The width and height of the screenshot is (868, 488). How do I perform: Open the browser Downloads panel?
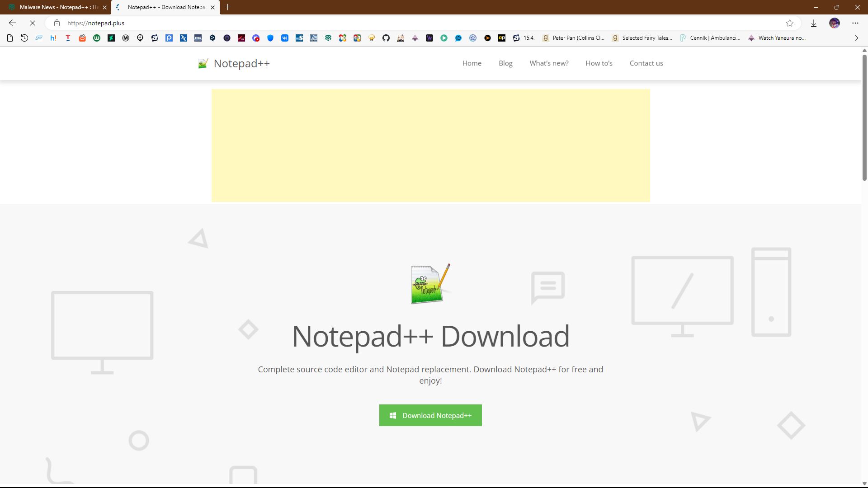814,23
